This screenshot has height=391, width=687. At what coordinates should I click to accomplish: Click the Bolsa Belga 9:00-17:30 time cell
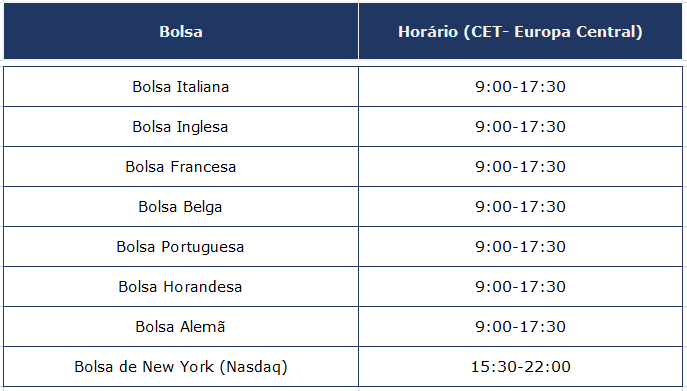pyautogui.click(x=520, y=206)
